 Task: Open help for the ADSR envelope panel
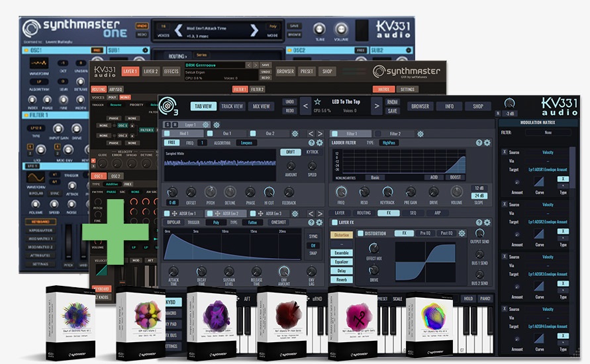(x=311, y=222)
